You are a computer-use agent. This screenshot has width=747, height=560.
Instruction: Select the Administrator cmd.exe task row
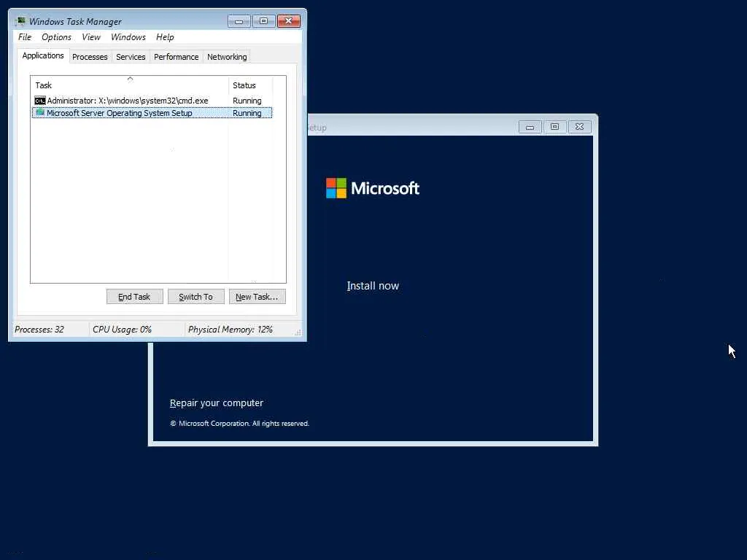tap(152, 101)
